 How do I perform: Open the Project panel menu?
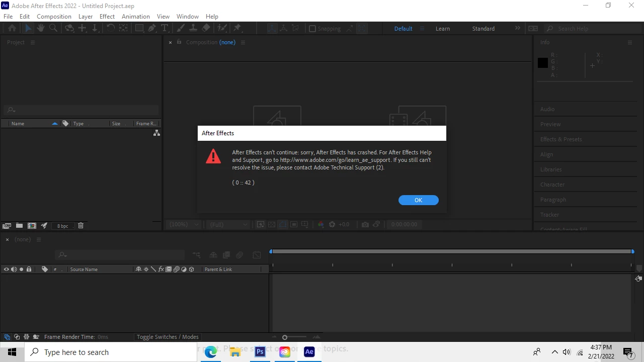(x=33, y=42)
